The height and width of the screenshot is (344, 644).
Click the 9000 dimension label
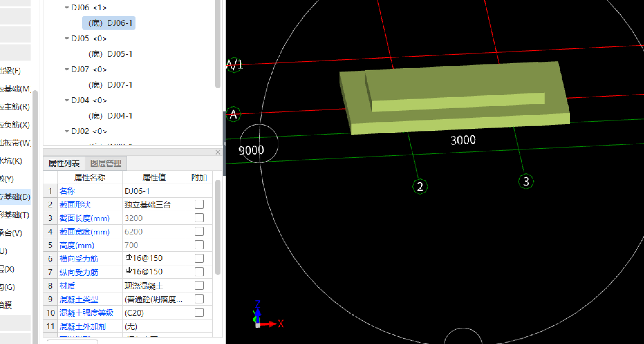(x=251, y=150)
